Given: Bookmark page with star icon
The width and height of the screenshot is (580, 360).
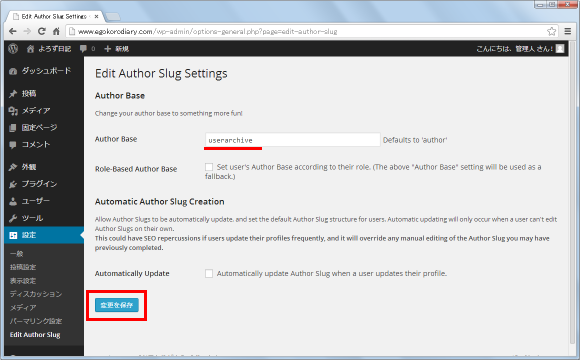Looking at the screenshot, I should (x=552, y=31).
